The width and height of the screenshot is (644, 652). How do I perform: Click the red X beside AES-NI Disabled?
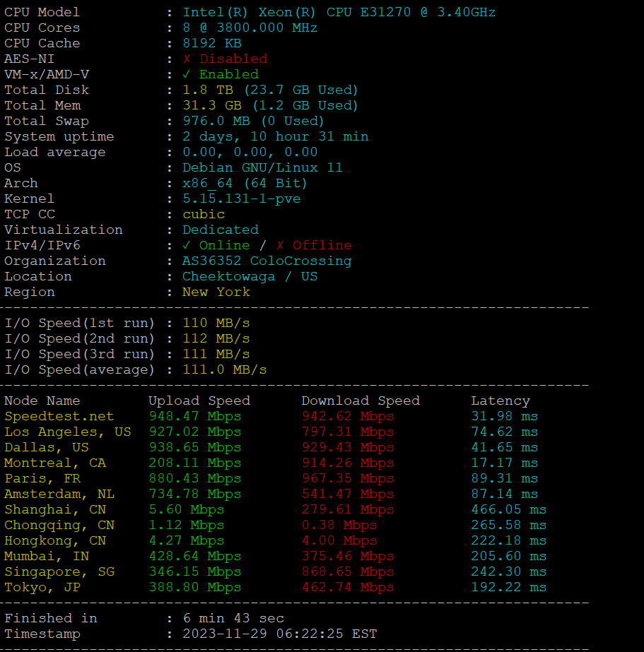tap(187, 59)
